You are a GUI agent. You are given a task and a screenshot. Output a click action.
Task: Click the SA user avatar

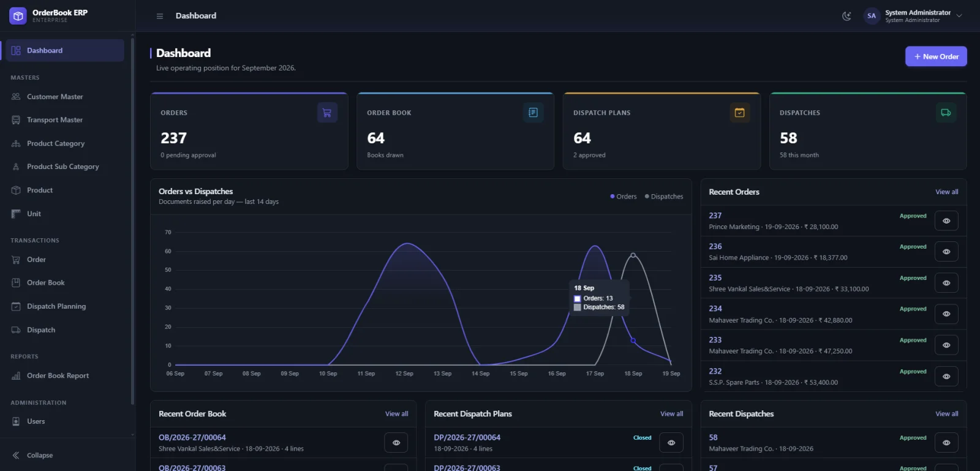871,16
